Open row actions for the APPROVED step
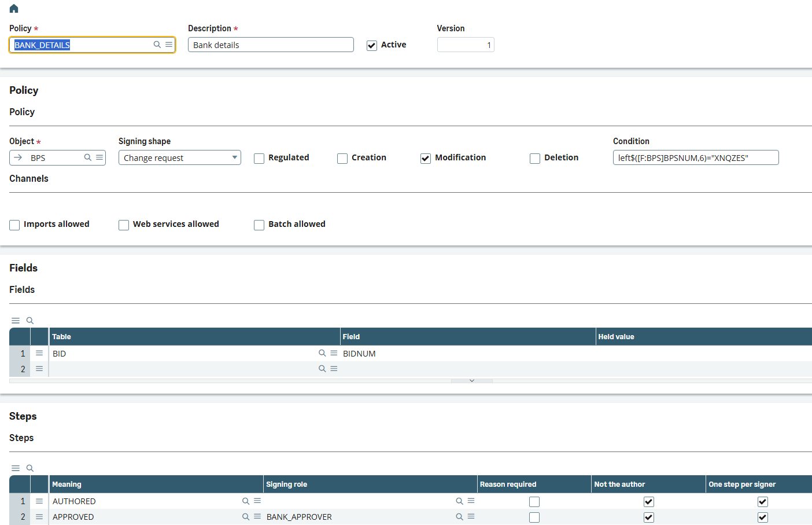This screenshot has width=812, height=525. point(39,517)
